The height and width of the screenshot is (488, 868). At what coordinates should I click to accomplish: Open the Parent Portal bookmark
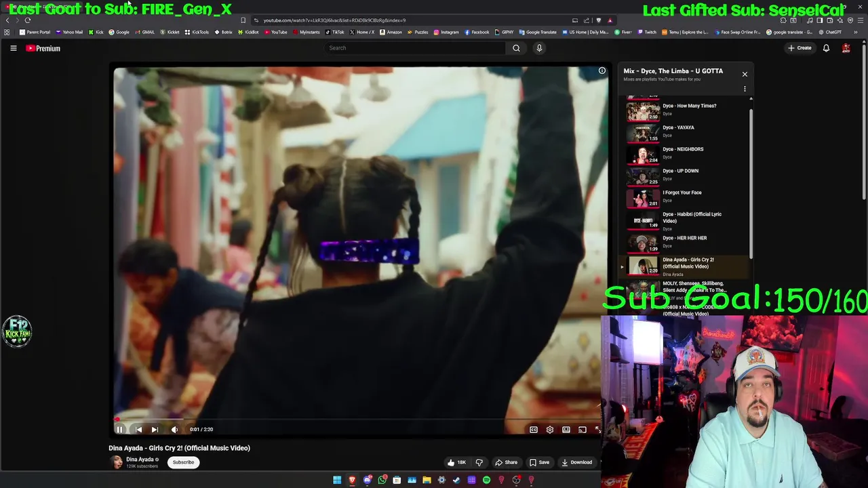35,32
